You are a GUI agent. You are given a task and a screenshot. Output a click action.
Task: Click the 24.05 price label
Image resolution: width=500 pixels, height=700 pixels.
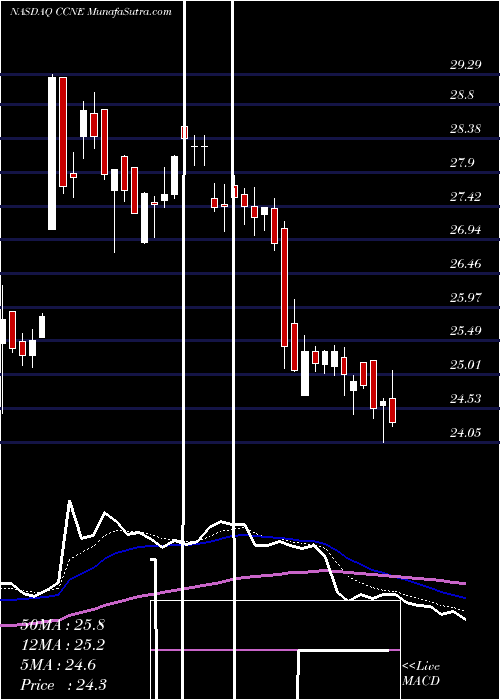coord(465,433)
